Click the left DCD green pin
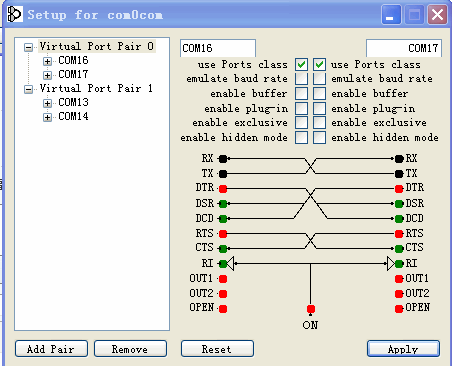 [223, 219]
